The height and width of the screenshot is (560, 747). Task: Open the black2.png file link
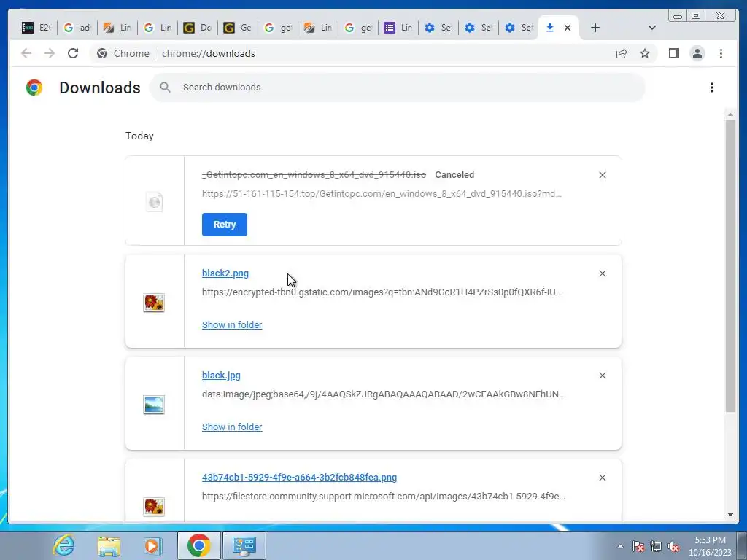click(225, 273)
